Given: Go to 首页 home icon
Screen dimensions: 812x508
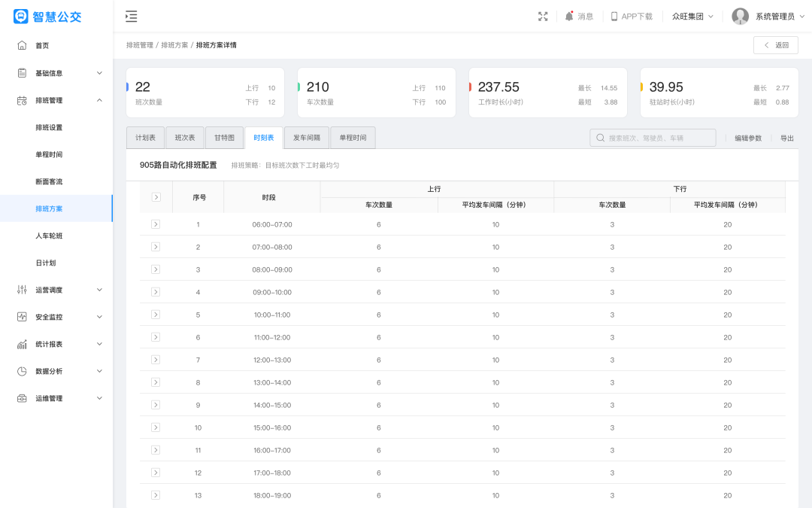Looking at the screenshot, I should click(22, 45).
